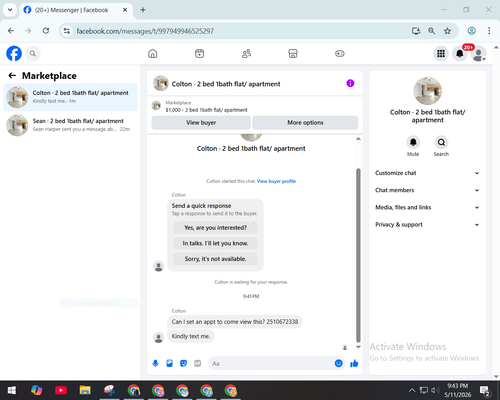
Task: Open YouTube from the taskbar
Action: pos(61,390)
